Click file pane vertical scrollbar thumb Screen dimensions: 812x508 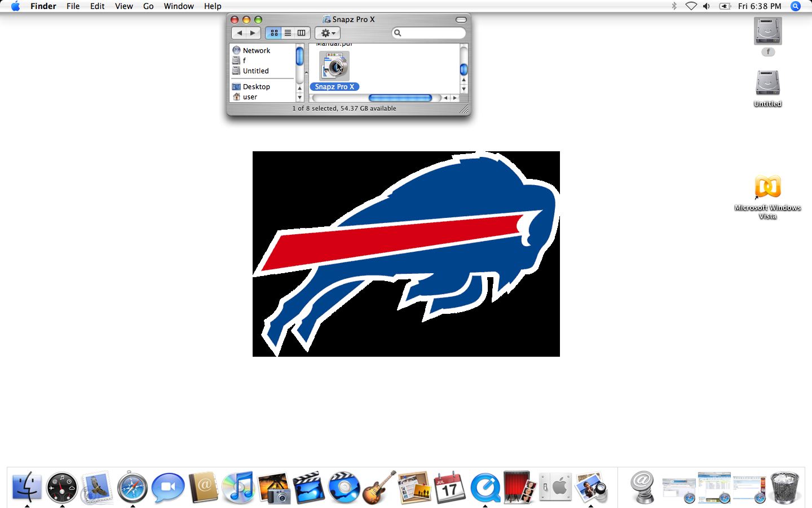point(464,69)
